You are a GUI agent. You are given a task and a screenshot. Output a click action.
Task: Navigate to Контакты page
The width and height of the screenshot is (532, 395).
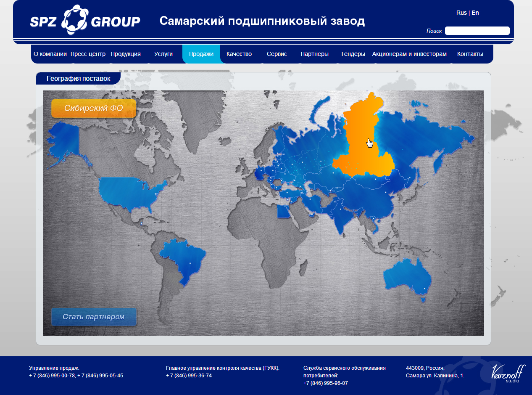click(x=470, y=54)
